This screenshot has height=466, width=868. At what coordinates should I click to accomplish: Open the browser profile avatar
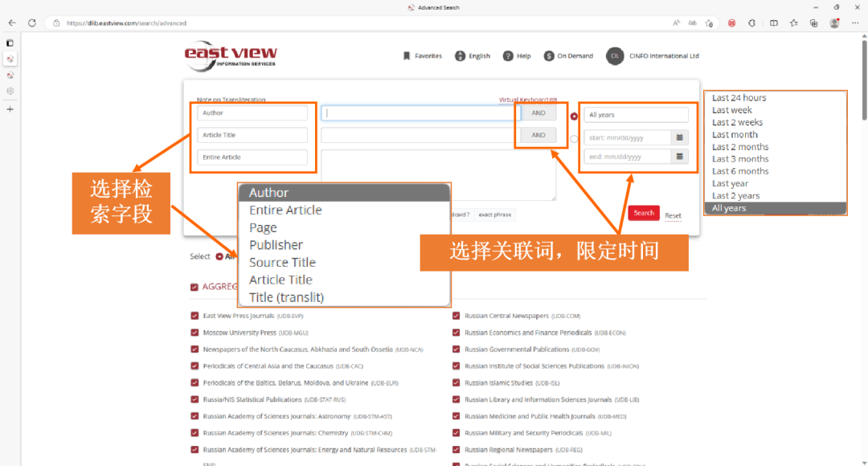835,23
